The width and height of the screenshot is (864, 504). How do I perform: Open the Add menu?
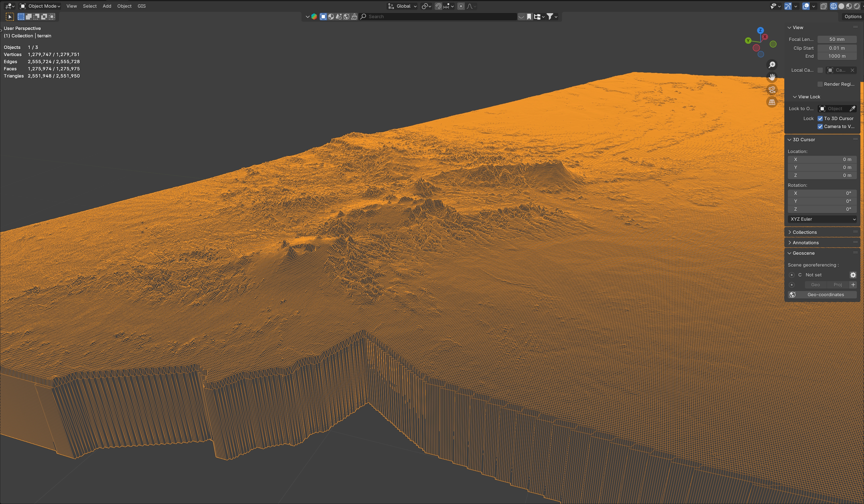tap(107, 6)
